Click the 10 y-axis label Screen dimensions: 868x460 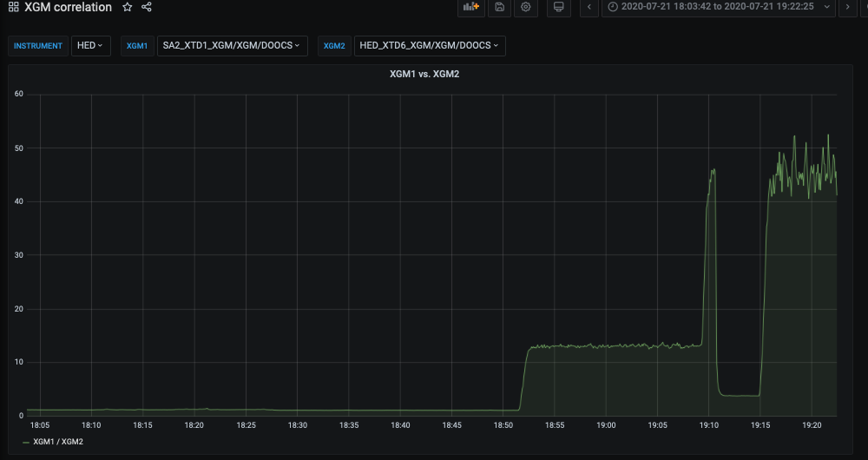point(19,362)
